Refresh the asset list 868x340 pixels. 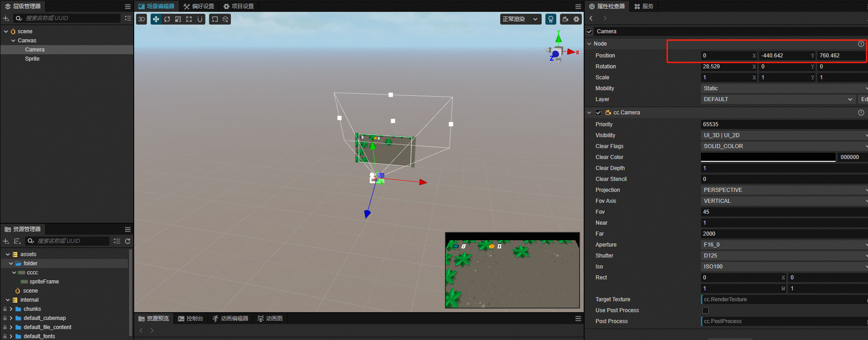(128, 241)
